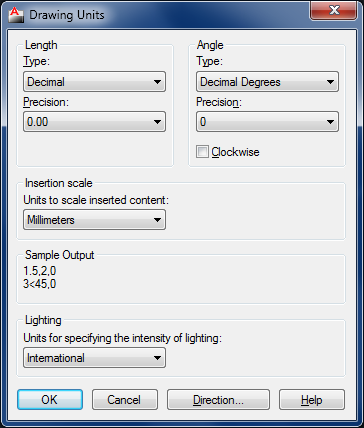Open the International lighting units dropdown
This screenshot has height=428, width=364.
(x=94, y=358)
